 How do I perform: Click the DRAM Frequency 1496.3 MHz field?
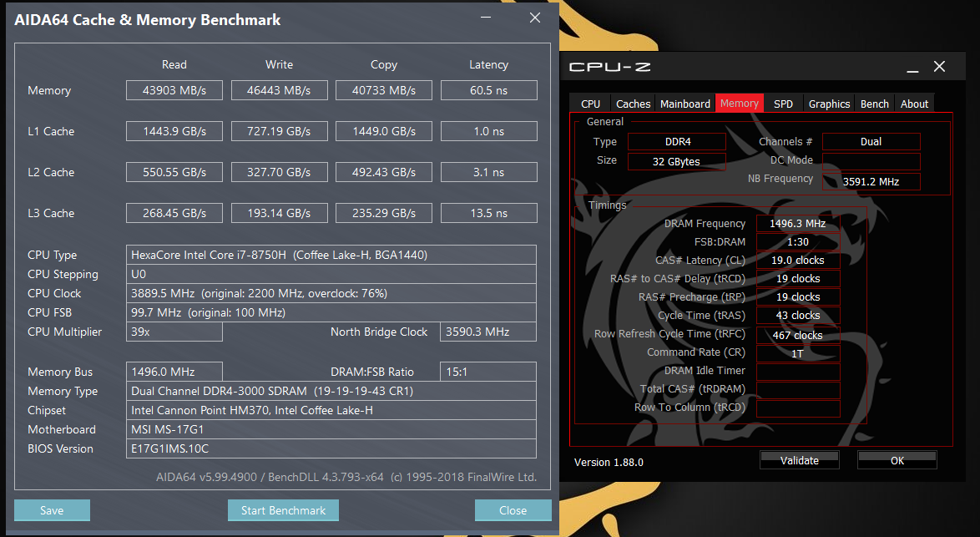coord(798,223)
